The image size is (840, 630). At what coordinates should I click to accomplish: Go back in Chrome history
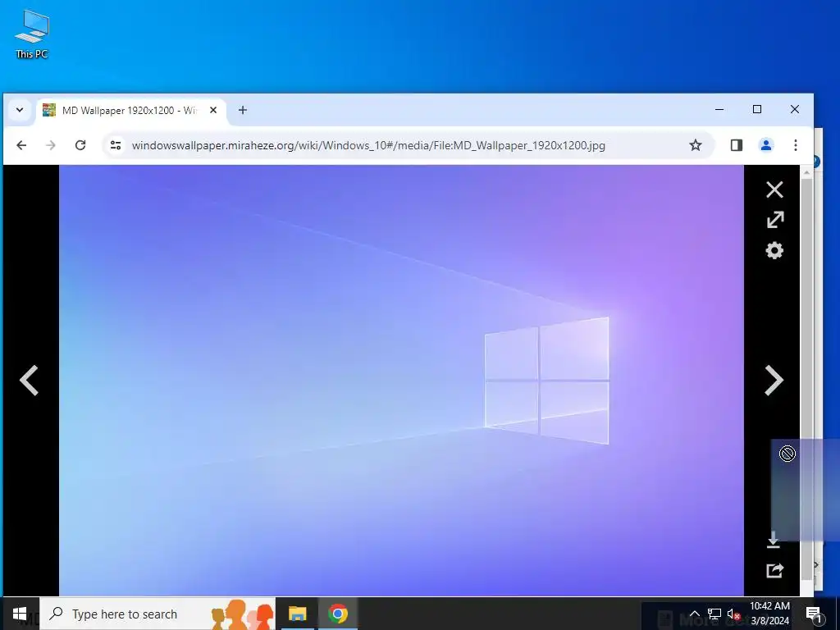[21, 145]
